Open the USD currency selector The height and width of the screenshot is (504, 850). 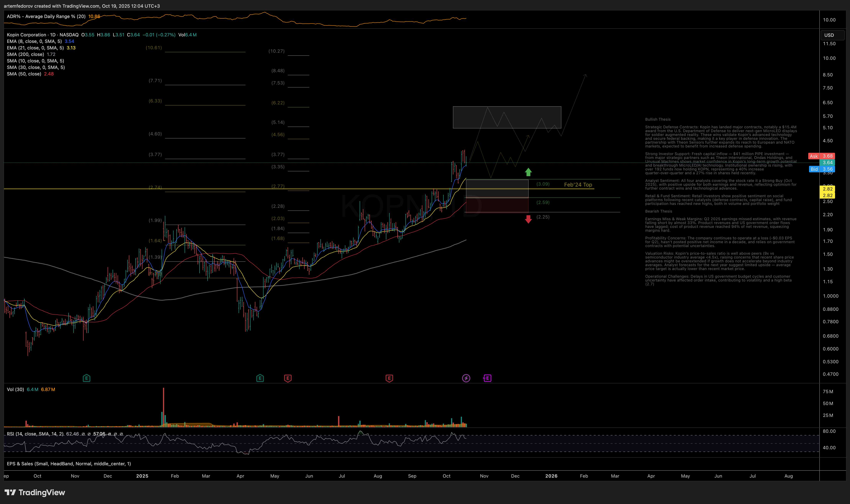(832, 35)
